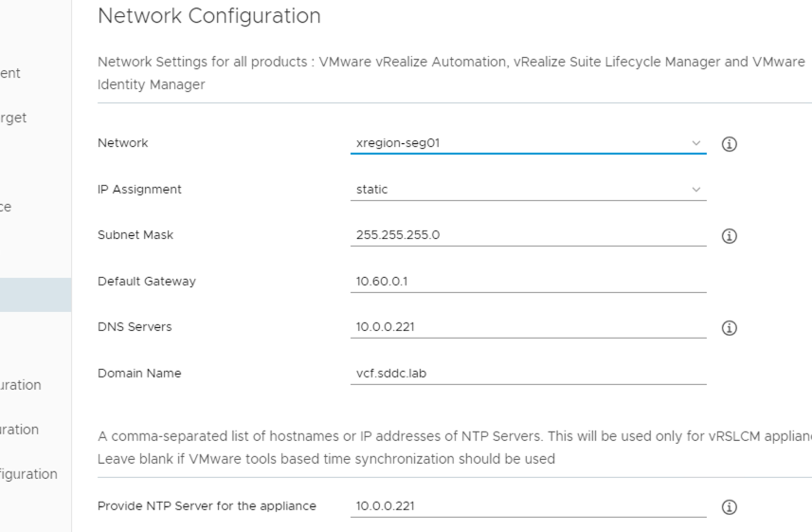Click the Network Configuration heading
Image resolution: width=812 pixels, height=532 pixels.
pos(209,16)
